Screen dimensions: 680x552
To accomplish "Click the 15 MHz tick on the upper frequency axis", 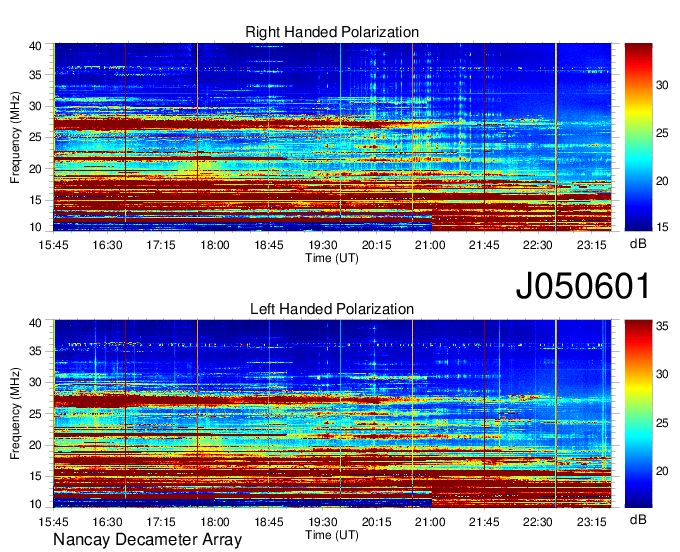I will [x=35, y=200].
